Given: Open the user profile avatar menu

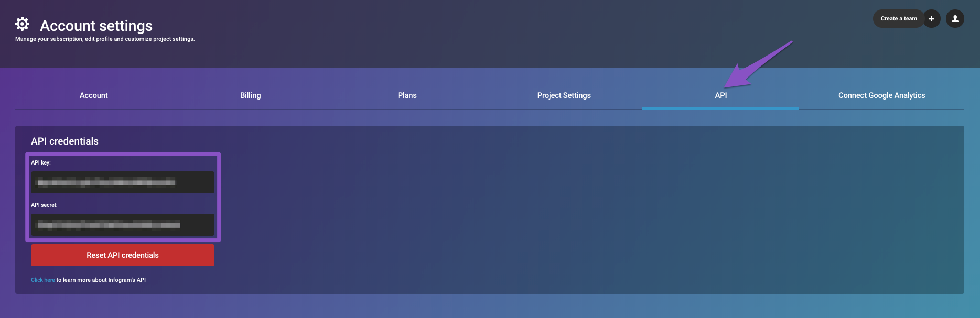Looking at the screenshot, I should coord(955,19).
